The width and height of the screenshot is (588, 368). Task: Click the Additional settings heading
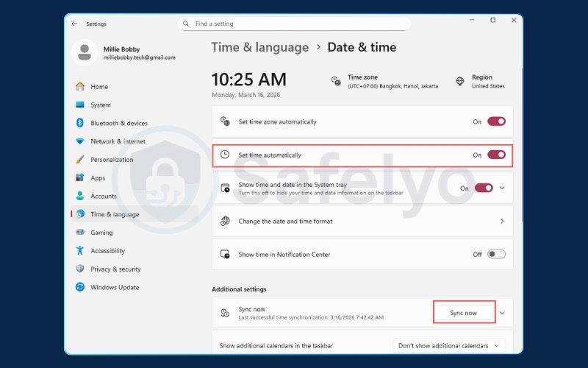(x=239, y=289)
